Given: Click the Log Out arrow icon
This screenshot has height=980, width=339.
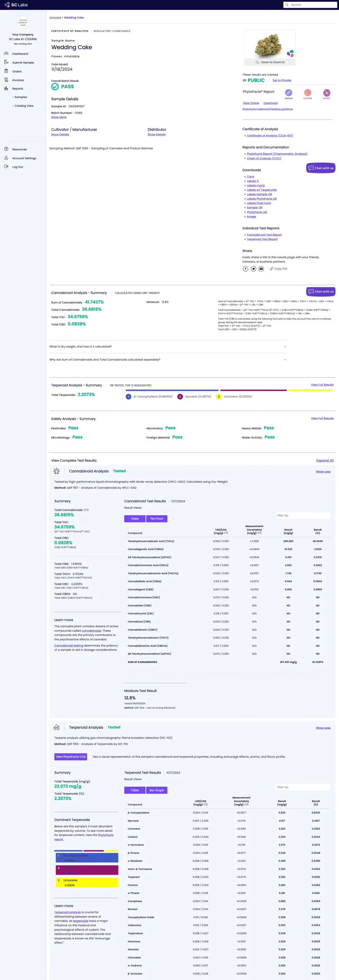Looking at the screenshot, I should 6,167.
